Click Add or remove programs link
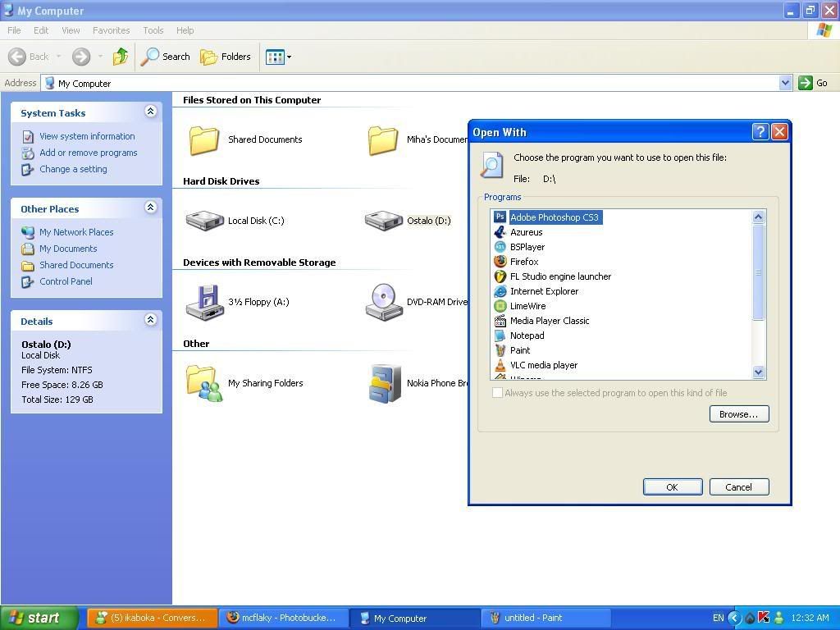The image size is (840, 630). point(89,153)
